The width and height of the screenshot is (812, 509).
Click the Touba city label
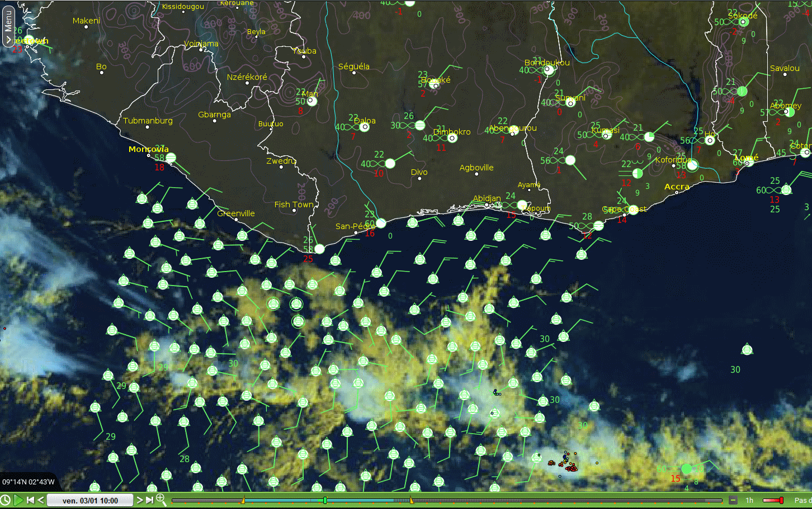coord(304,51)
